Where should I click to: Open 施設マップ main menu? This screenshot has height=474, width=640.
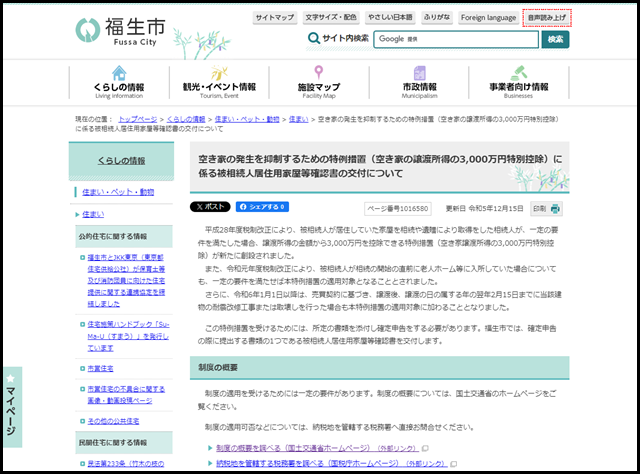tap(319, 82)
